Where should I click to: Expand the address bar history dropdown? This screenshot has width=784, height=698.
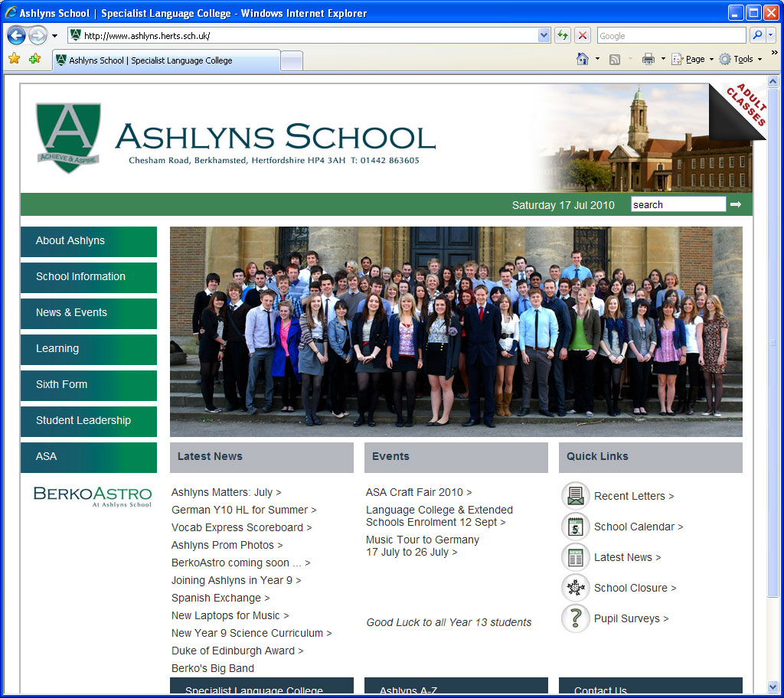[x=544, y=35]
